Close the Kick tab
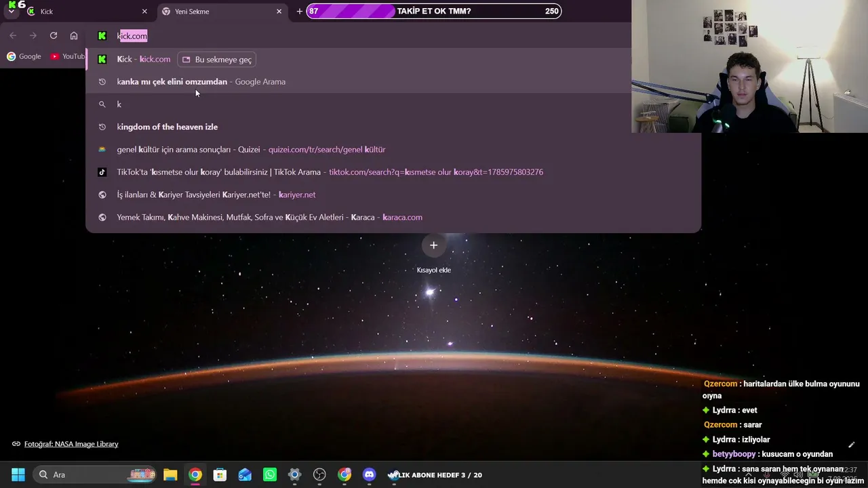 click(x=144, y=12)
